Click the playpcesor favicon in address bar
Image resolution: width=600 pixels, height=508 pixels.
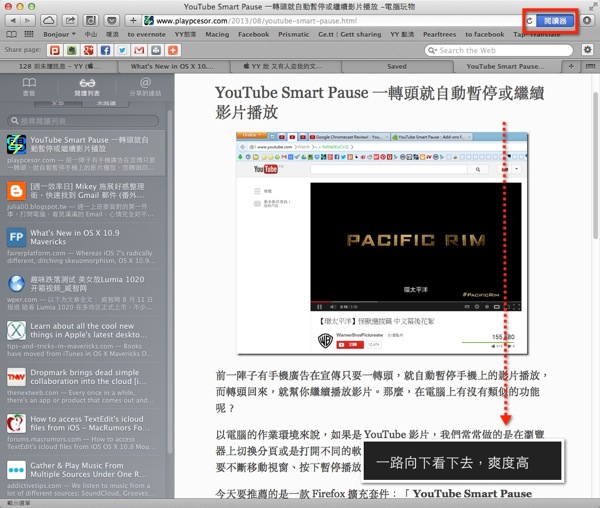point(148,21)
